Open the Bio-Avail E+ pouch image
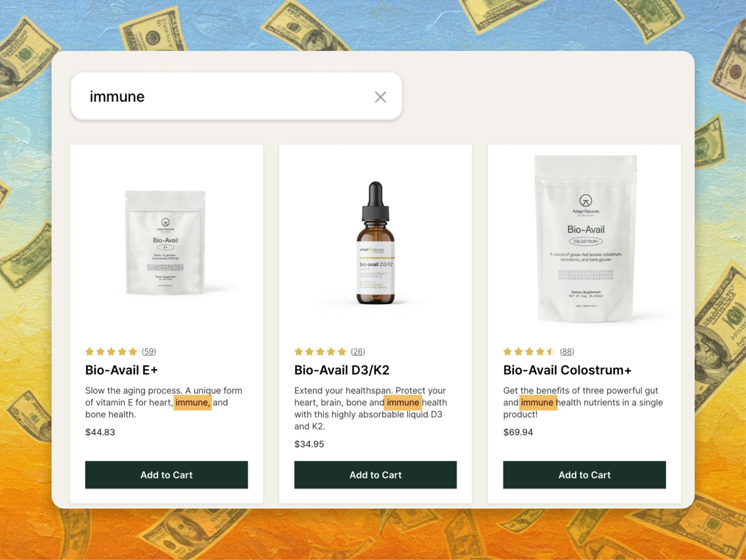 165,242
